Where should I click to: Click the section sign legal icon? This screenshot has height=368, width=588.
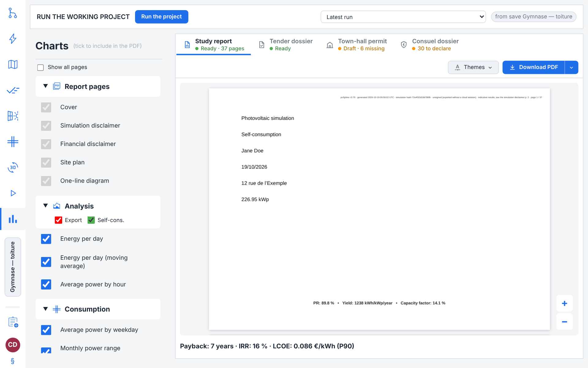[13, 361]
